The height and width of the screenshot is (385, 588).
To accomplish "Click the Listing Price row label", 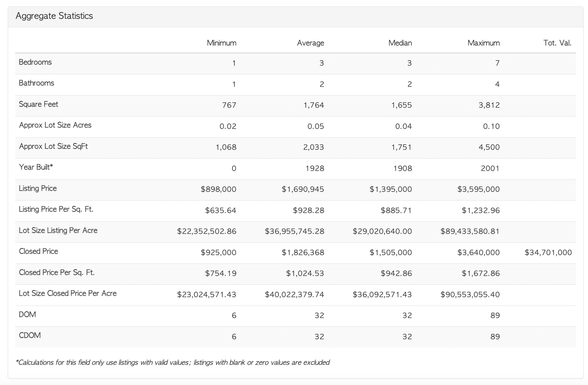I will coord(38,188).
